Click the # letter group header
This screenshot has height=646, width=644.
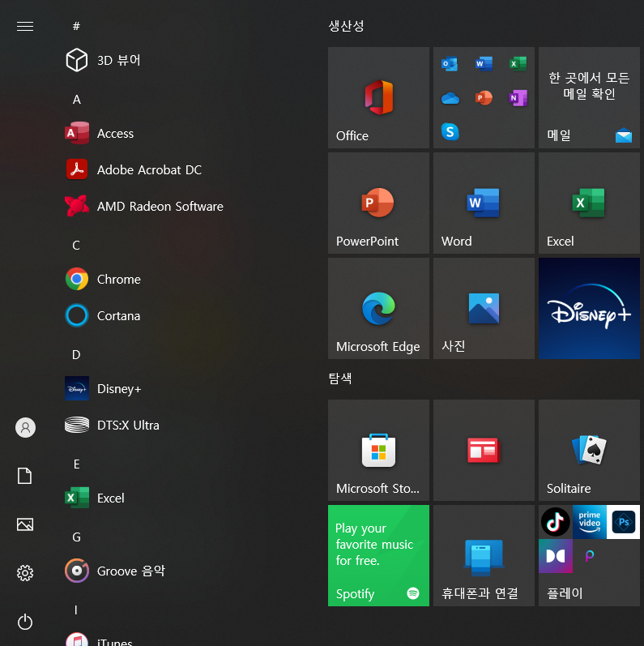pos(76,27)
